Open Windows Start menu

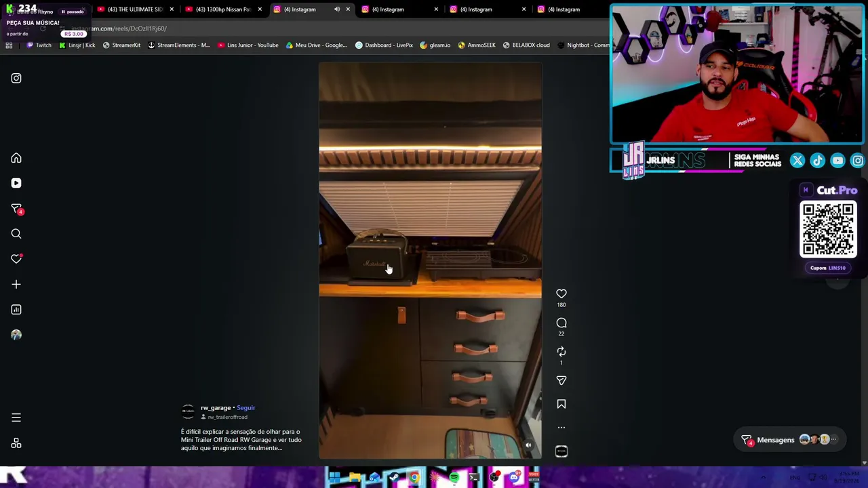[334, 478]
